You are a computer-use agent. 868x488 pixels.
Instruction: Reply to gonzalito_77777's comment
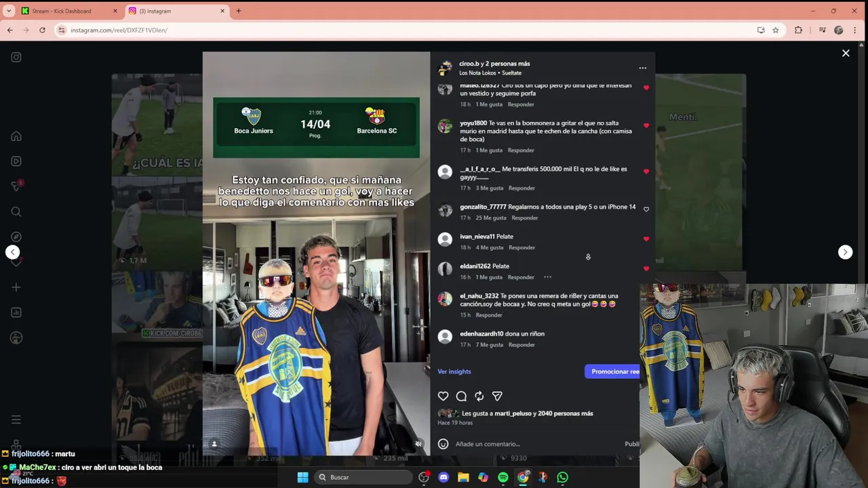(525, 218)
